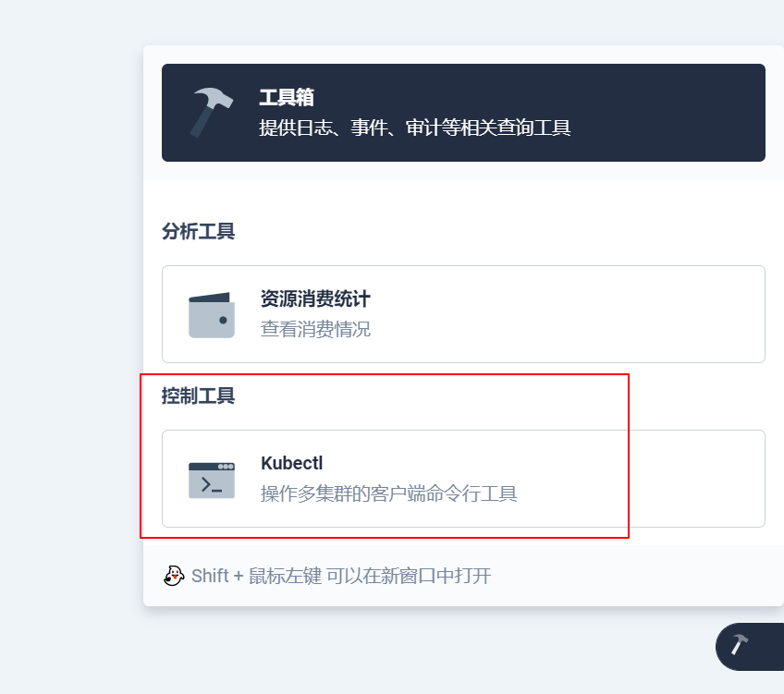Launch Kubectl by clicking its title

(x=292, y=464)
